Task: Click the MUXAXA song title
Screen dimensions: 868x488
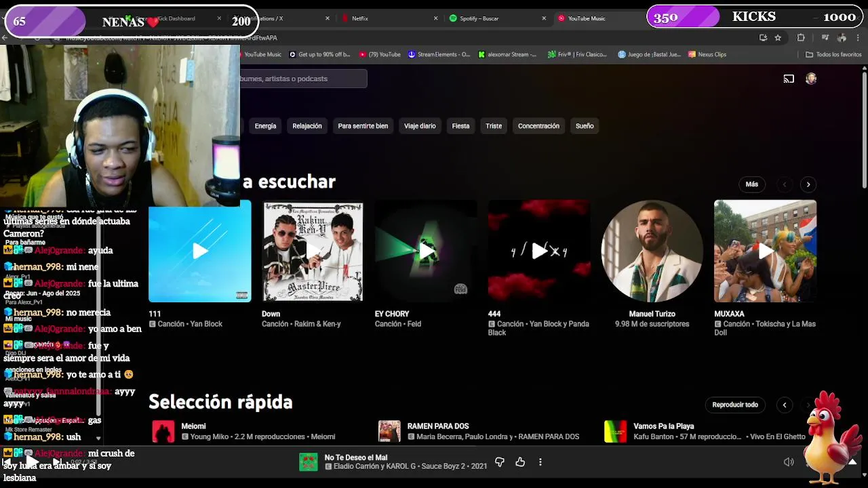Action: (x=729, y=314)
